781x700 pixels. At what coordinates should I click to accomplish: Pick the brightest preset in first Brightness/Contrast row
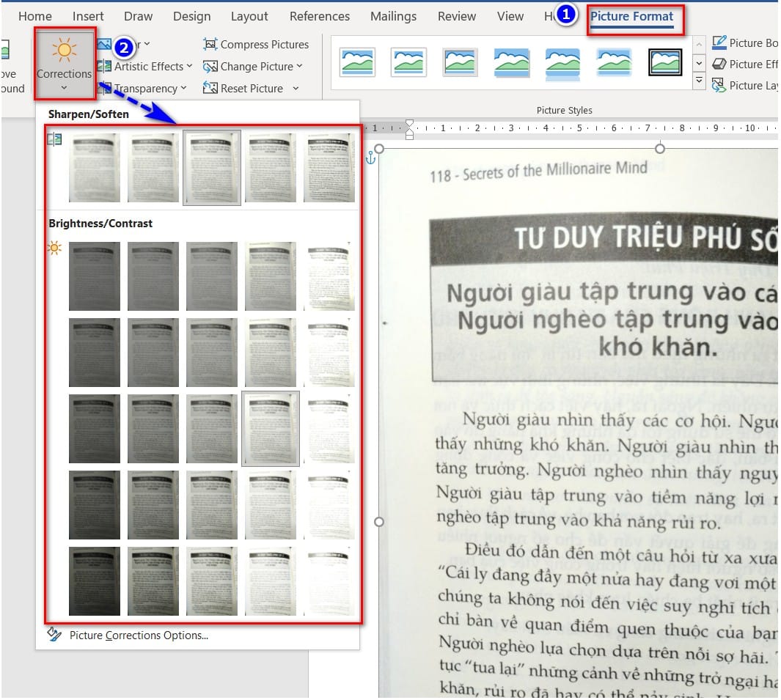pos(329,276)
